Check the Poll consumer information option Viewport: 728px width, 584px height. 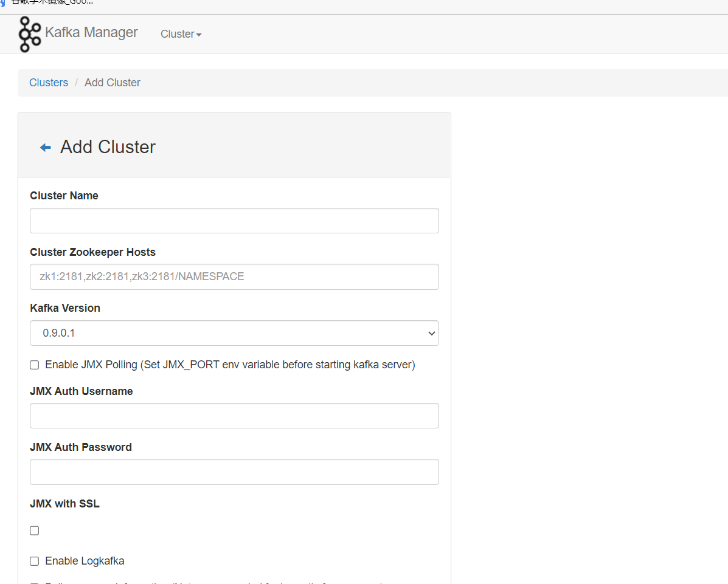tap(34, 582)
